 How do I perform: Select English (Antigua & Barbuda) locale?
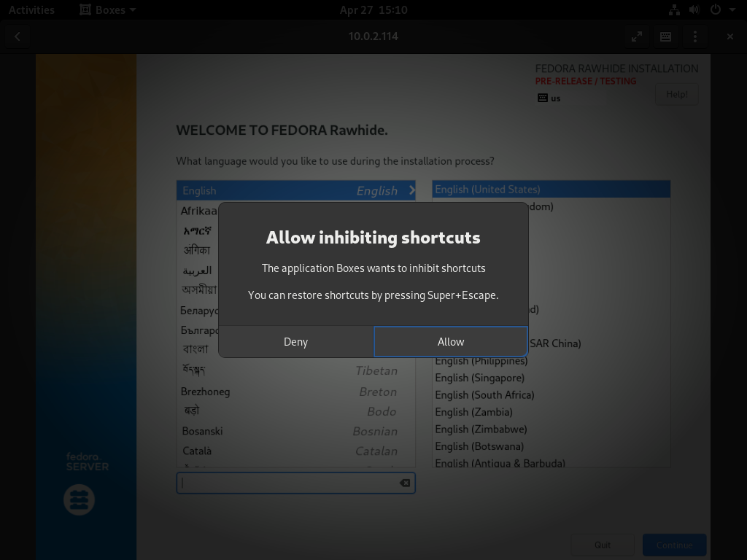coord(551,462)
